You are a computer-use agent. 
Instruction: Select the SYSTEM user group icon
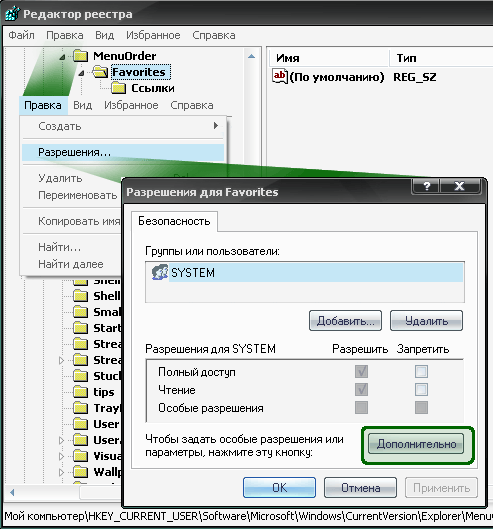160,272
